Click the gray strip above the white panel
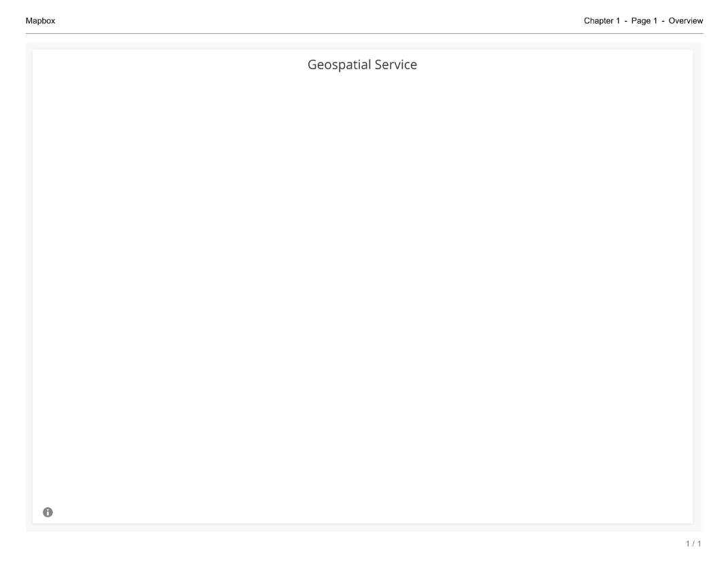This screenshot has width=728, height=563. [x=362, y=46]
